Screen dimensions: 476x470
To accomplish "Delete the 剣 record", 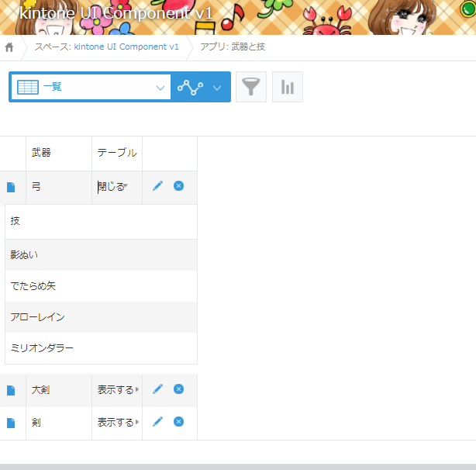I will coord(178,421).
